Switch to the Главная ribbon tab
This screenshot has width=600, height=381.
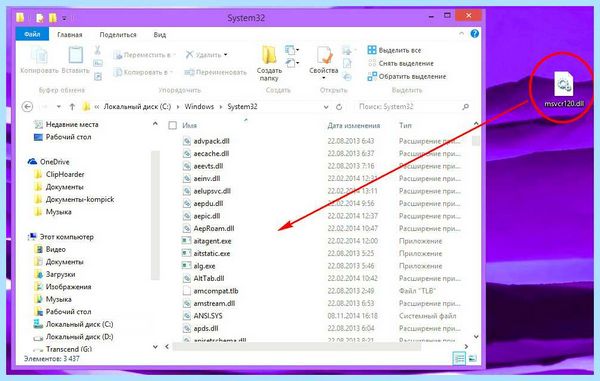[70, 34]
